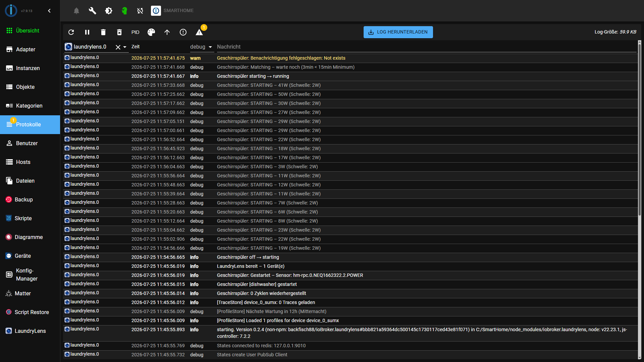Download the log file
Screen dimensions: 644x362
398,32
